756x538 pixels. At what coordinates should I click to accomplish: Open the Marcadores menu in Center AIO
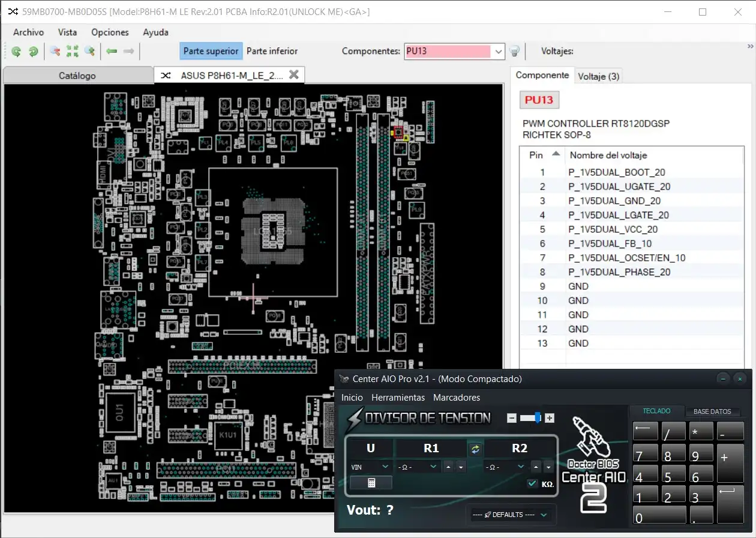pos(457,398)
